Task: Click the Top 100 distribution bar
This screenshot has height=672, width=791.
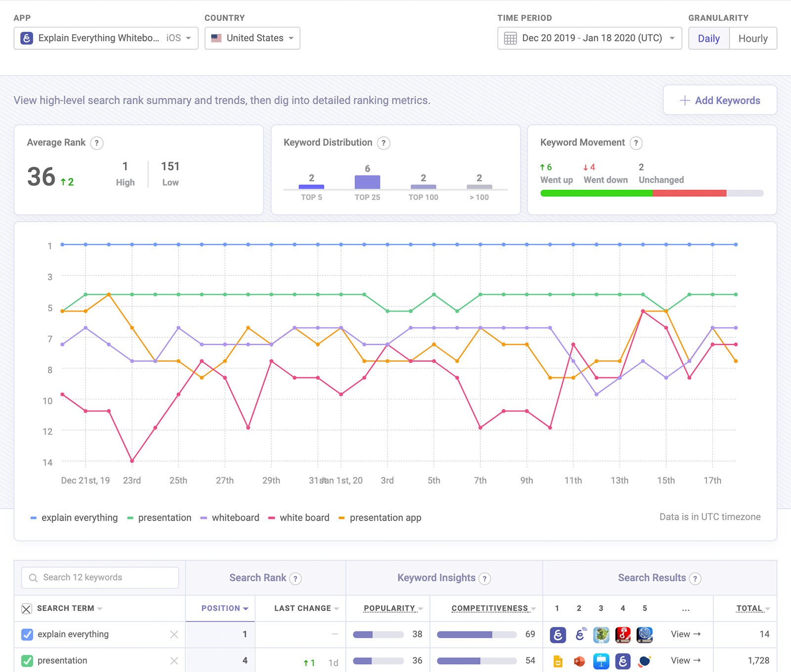Action: [423, 187]
